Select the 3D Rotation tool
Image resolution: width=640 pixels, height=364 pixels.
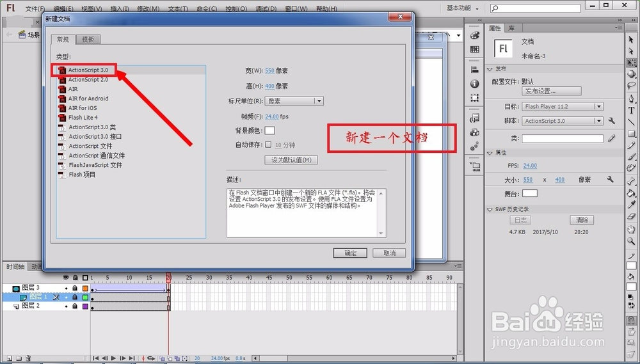(x=632, y=74)
